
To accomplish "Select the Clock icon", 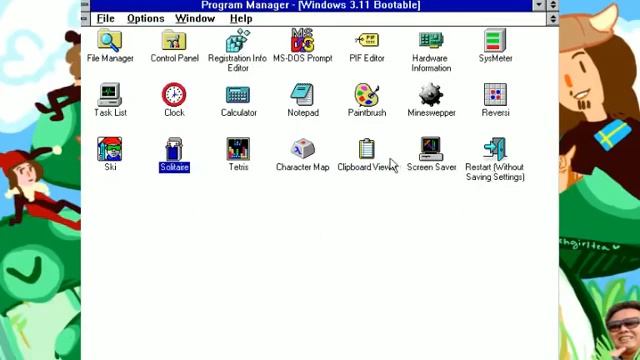I will pyautogui.click(x=174, y=95).
